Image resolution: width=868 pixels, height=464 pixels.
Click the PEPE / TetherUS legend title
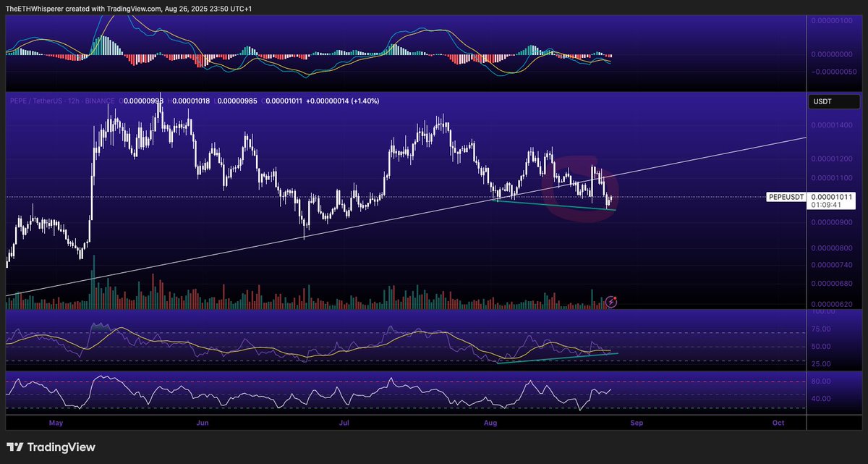(64, 101)
